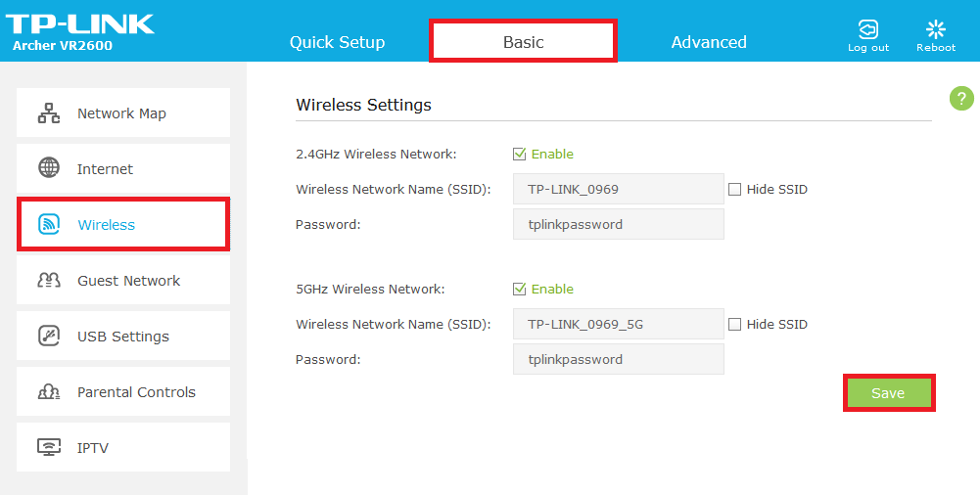Open Internet settings in the sidebar
This screenshot has width=980, height=495.
pyautogui.click(x=123, y=168)
